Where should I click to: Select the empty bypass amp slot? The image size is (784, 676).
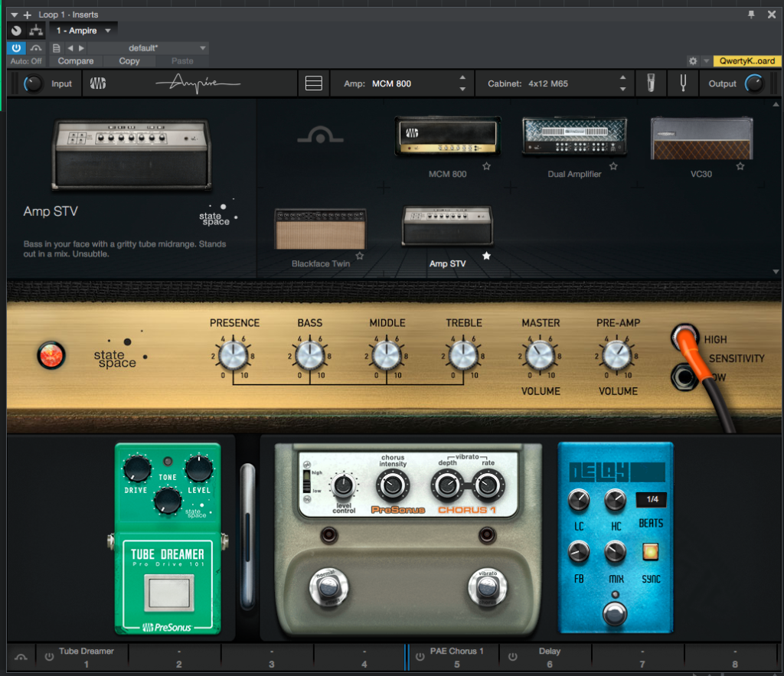pos(321,135)
